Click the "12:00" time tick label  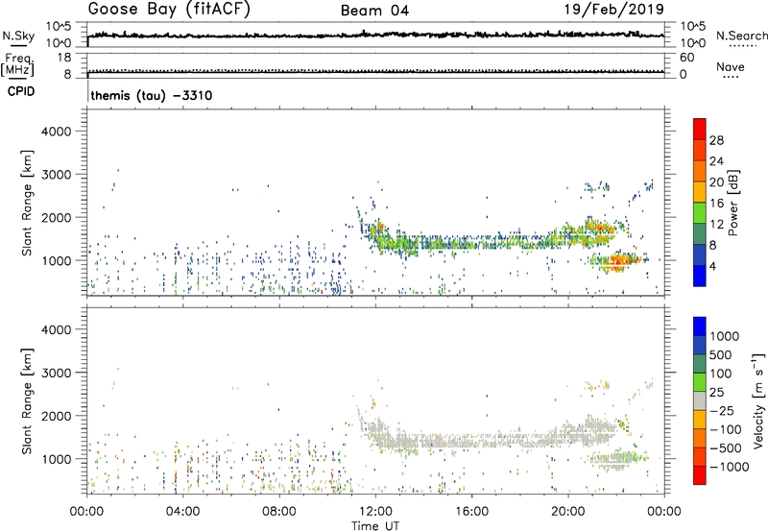click(x=375, y=512)
